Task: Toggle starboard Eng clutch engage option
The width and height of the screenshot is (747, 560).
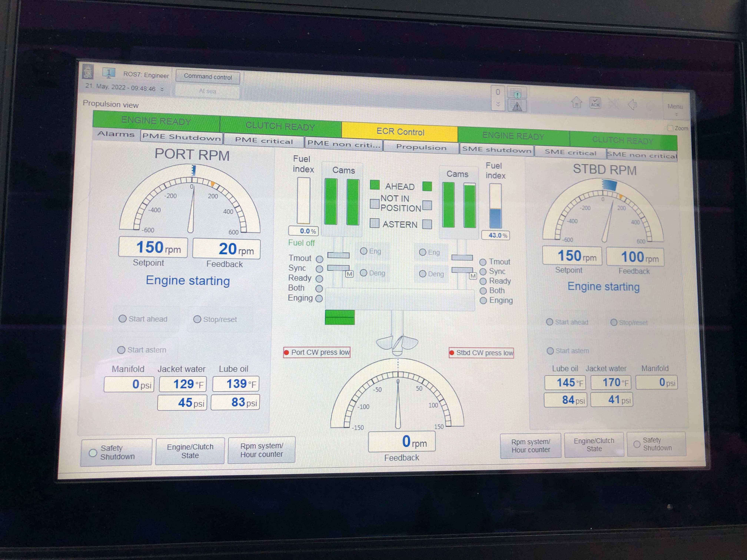Action: tap(422, 252)
